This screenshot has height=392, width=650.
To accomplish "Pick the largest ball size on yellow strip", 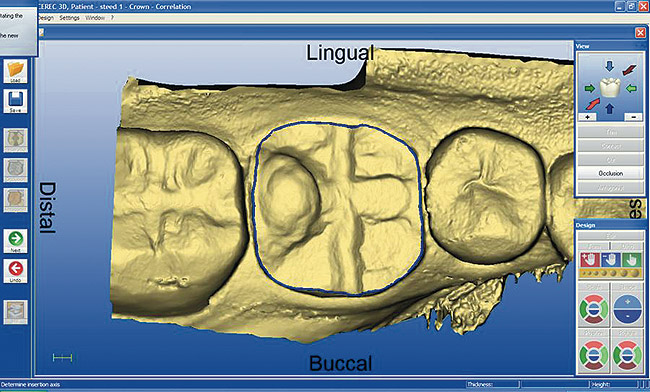I will coord(635,273).
